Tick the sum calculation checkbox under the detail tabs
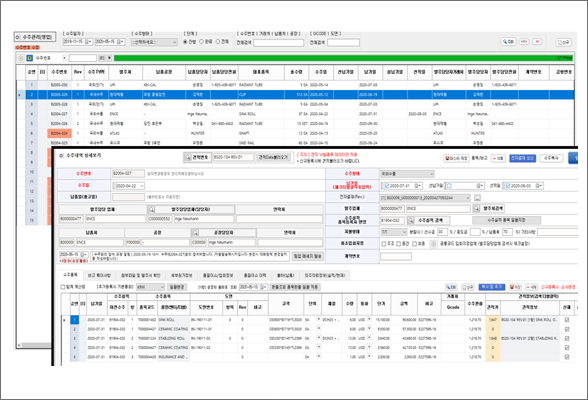This screenshot has width=588, height=400. click(63, 287)
